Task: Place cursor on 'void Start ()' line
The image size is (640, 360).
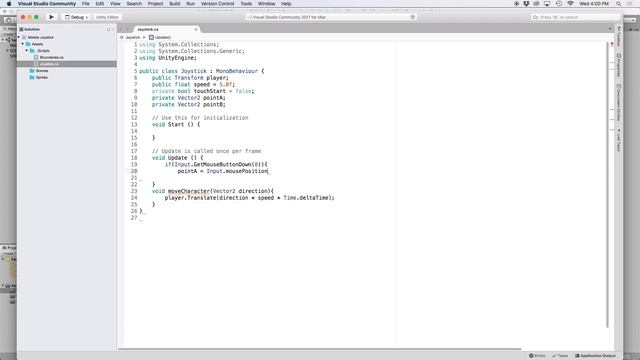Action: tap(176, 124)
